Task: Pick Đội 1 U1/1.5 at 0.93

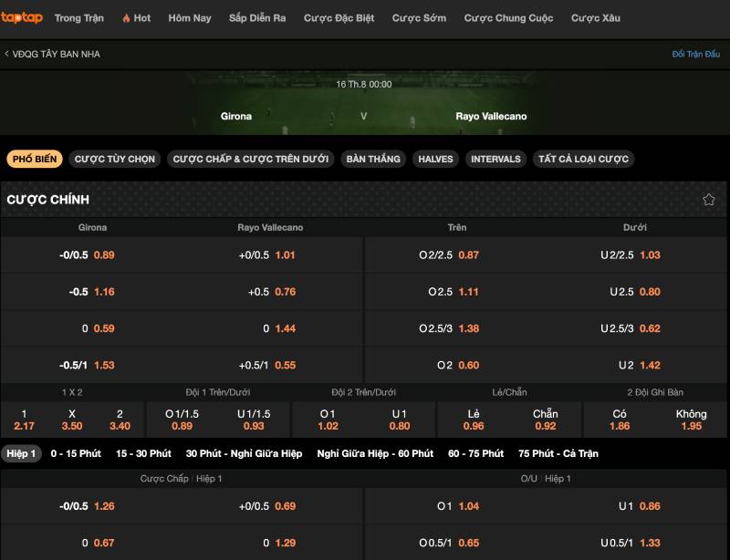Action: pyautogui.click(x=254, y=420)
